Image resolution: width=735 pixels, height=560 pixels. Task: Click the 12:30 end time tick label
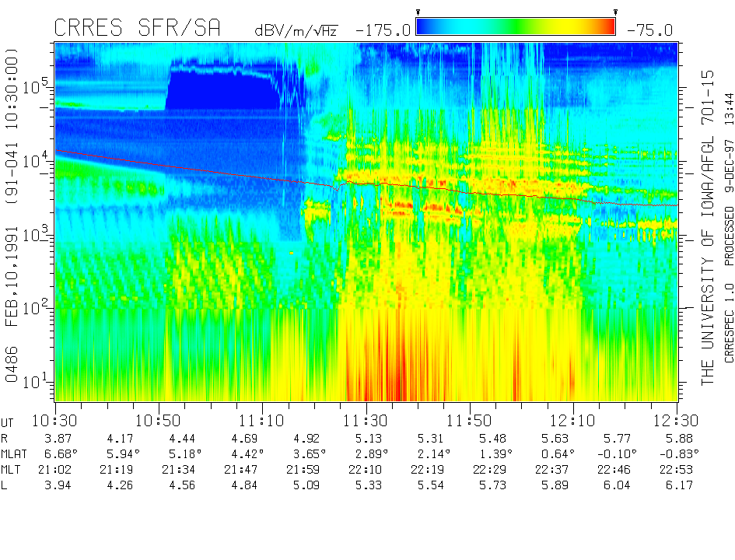[677, 420]
